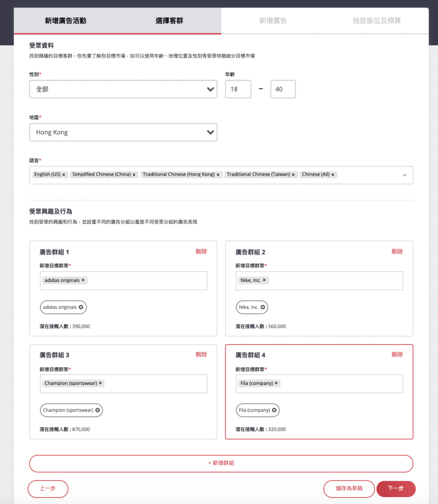The height and width of the screenshot is (504, 438).
Task: Edit the minimum age field showing 18
Action: tap(238, 89)
